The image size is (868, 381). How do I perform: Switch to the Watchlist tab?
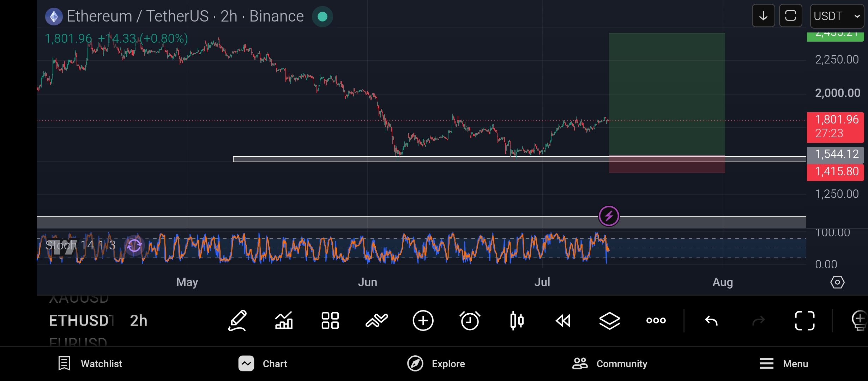[x=90, y=364]
